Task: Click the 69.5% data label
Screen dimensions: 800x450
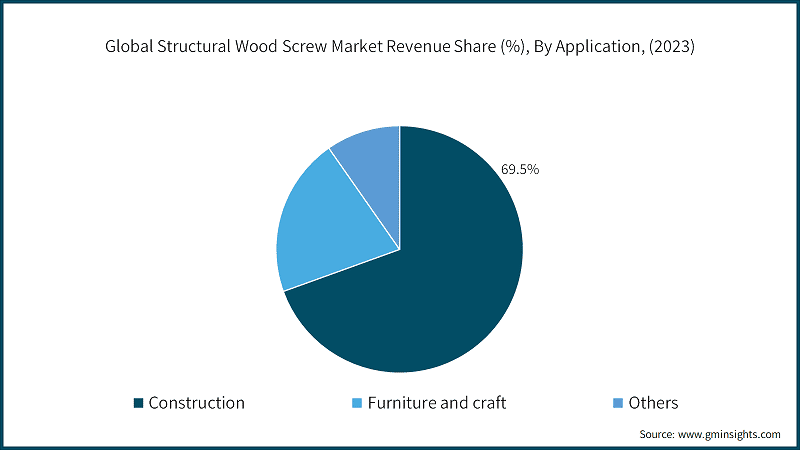Action: (520, 169)
